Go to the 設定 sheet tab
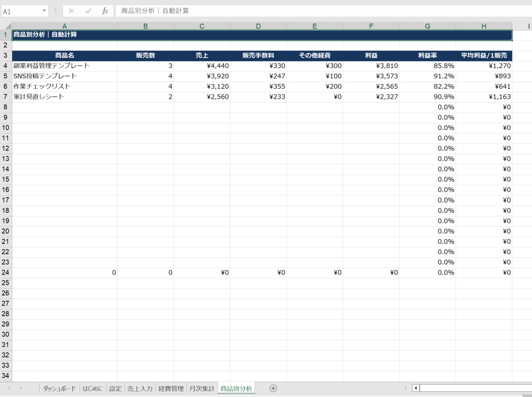The height and width of the screenshot is (397, 532). pos(115,389)
